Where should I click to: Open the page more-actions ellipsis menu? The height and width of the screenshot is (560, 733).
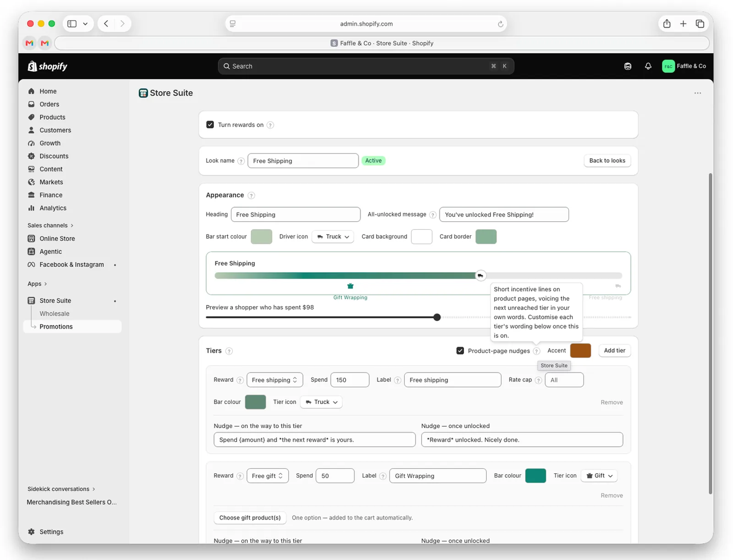(x=697, y=93)
